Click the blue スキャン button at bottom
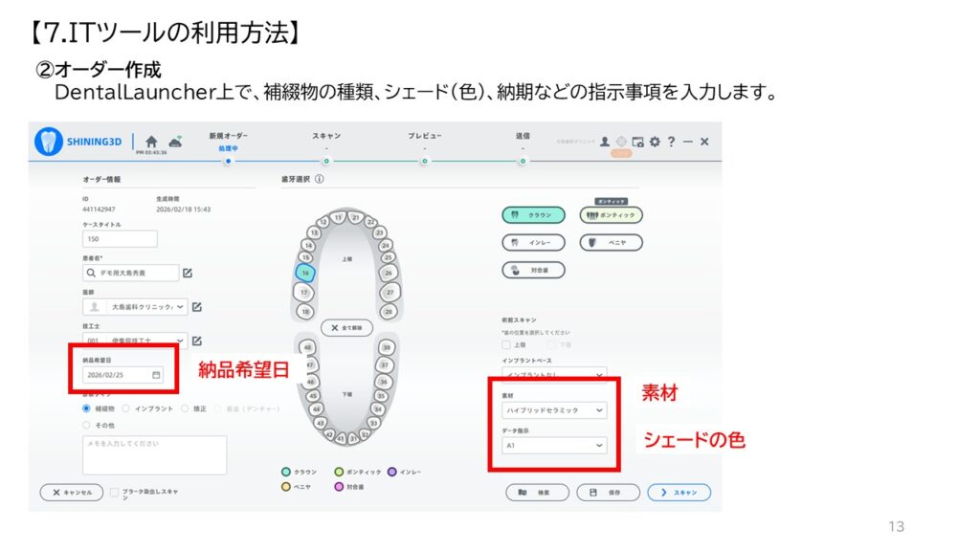 pos(679,493)
